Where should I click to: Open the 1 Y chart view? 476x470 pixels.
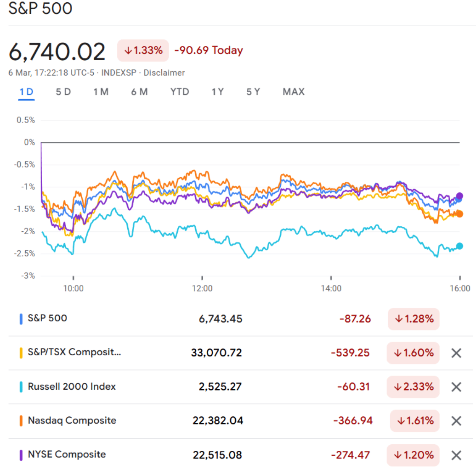[217, 92]
